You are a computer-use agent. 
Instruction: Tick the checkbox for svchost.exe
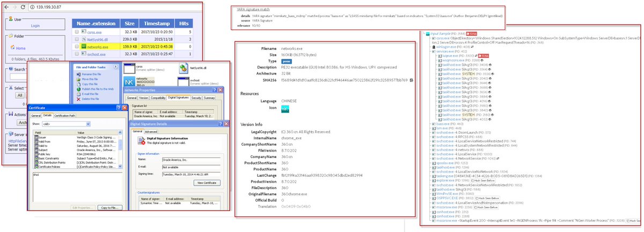[77, 54]
